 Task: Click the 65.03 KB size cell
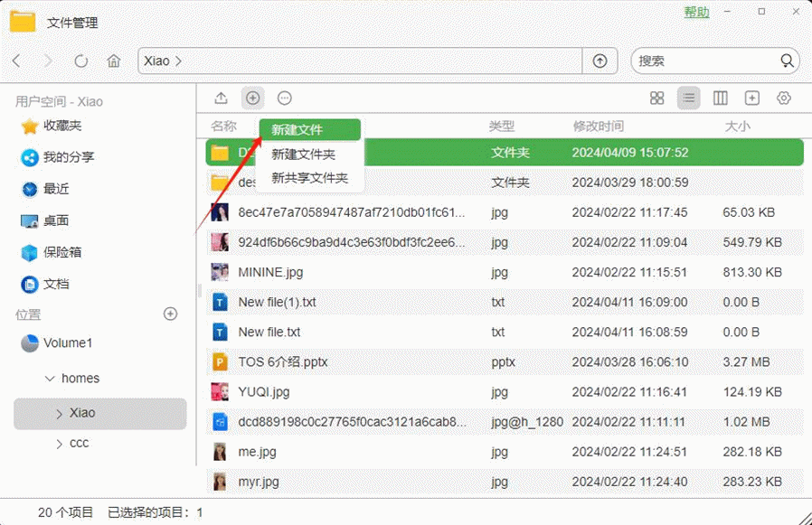749,212
